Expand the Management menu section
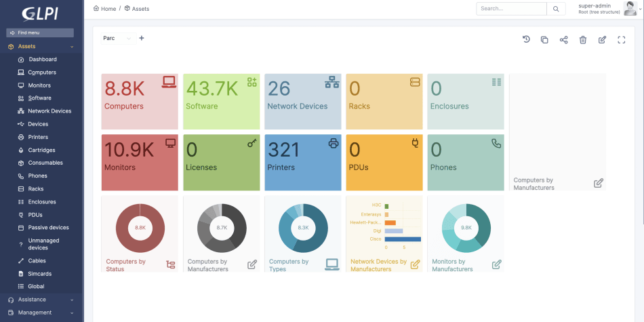This screenshot has width=644, height=322. pyautogui.click(x=41, y=313)
